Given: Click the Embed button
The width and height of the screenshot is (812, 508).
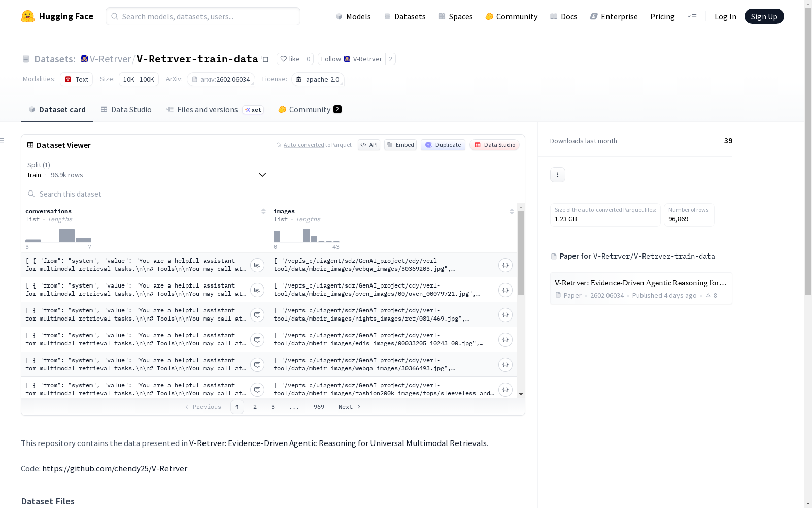Looking at the screenshot, I should pyautogui.click(x=400, y=145).
